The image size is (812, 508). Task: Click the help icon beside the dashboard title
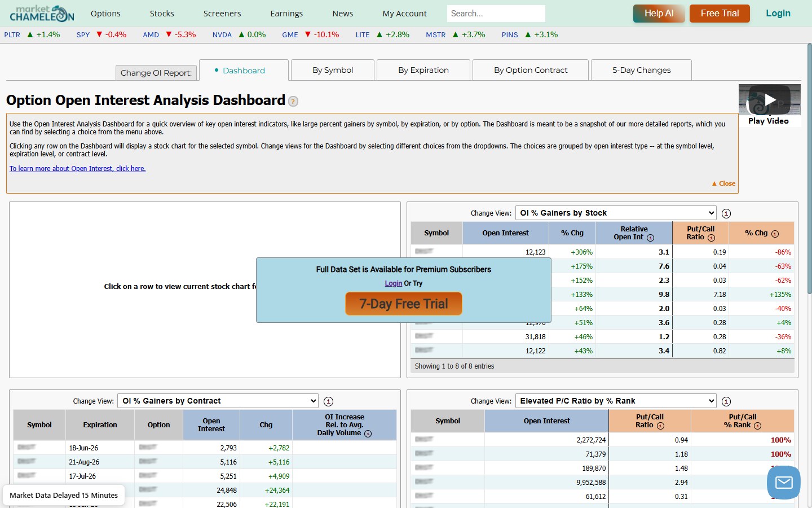tap(293, 102)
